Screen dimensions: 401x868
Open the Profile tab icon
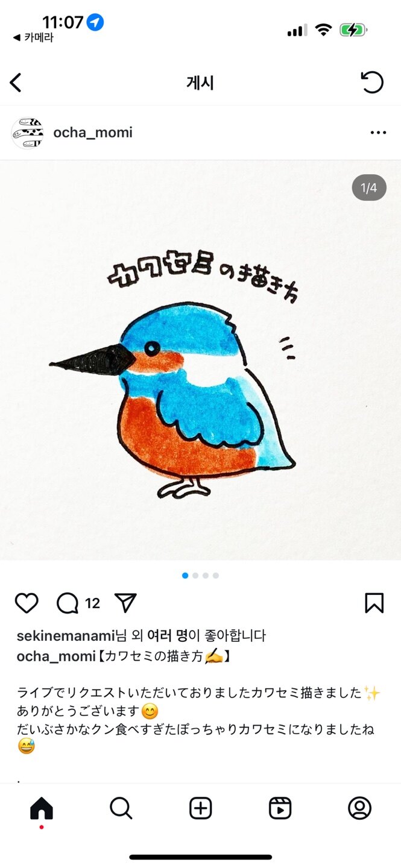point(360,808)
